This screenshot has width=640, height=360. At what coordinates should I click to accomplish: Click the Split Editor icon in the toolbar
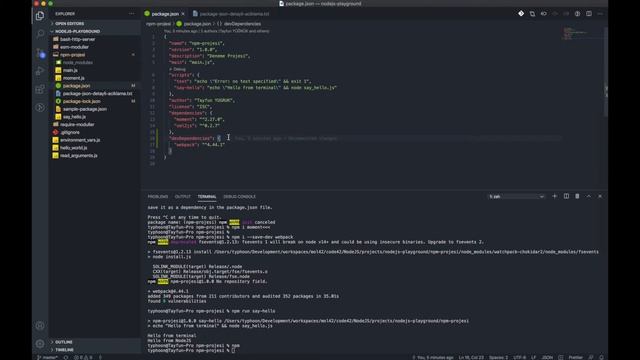point(589,13)
